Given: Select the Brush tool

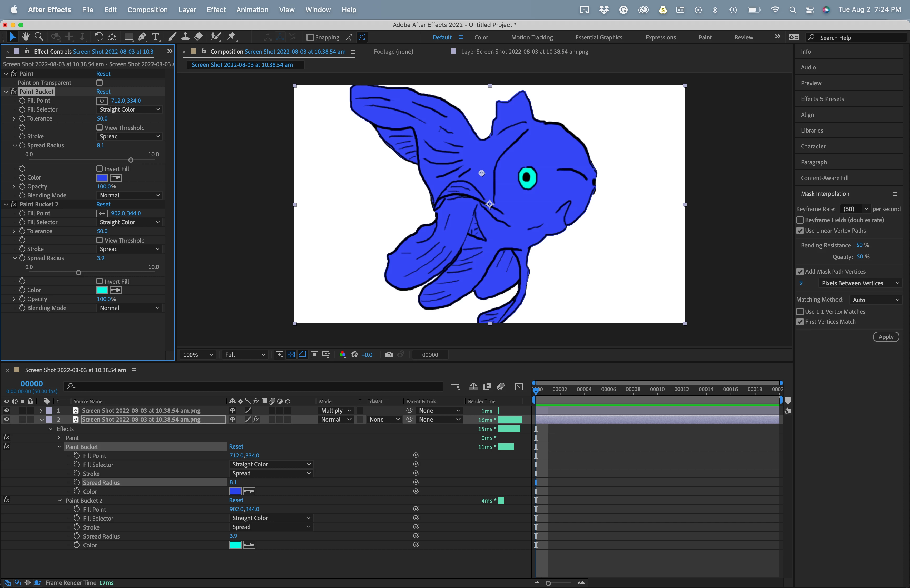Looking at the screenshot, I should (x=172, y=37).
